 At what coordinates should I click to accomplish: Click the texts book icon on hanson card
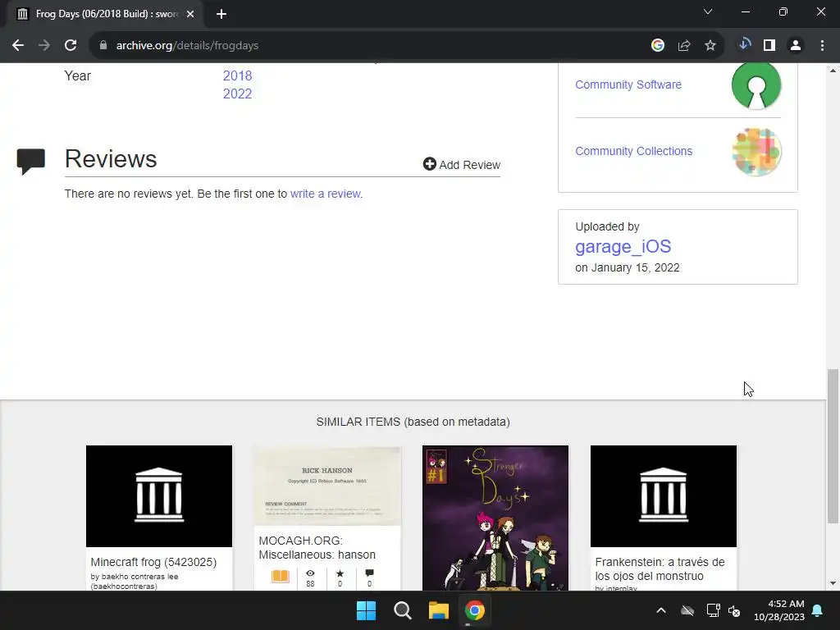coord(281,577)
